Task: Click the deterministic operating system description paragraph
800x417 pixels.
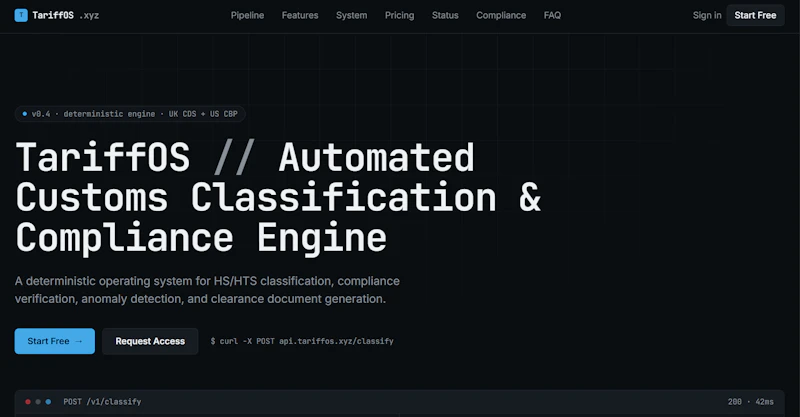Action: [x=207, y=290]
